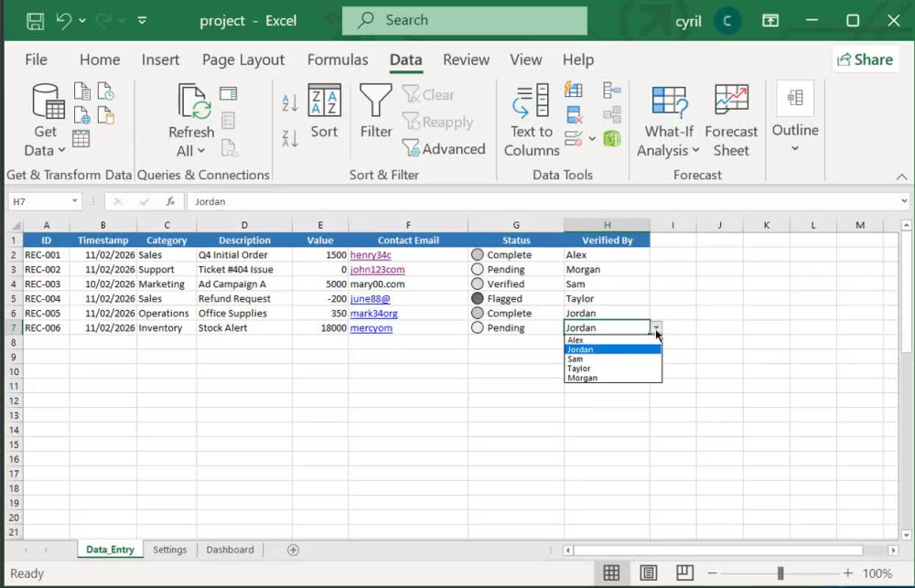Switch to the Home tab
The image size is (915, 588).
(100, 59)
